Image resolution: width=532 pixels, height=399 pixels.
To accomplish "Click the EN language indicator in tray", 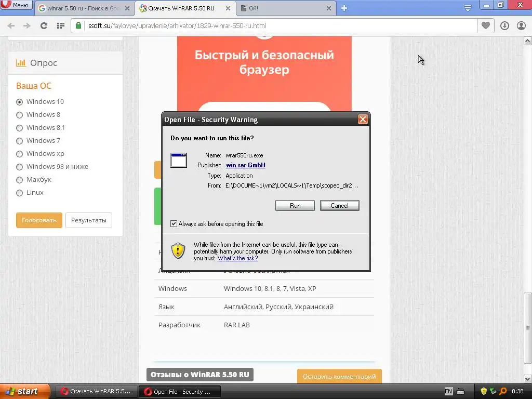I will (x=448, y=391).
